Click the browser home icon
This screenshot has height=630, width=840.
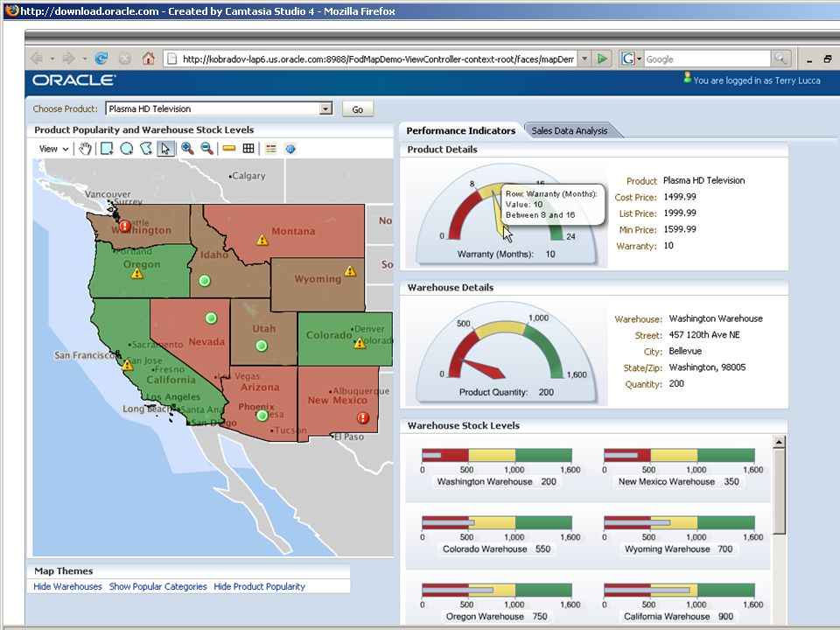point(149,59)
